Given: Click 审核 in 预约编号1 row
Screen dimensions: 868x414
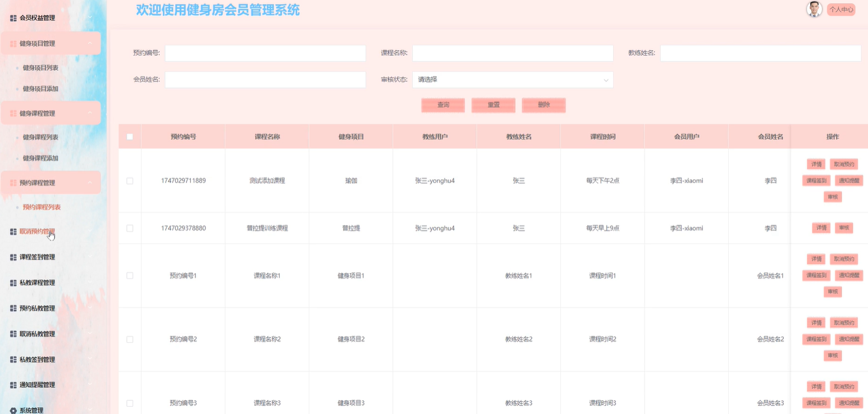Looking at the screenshot, I should (x=833, y=292).
